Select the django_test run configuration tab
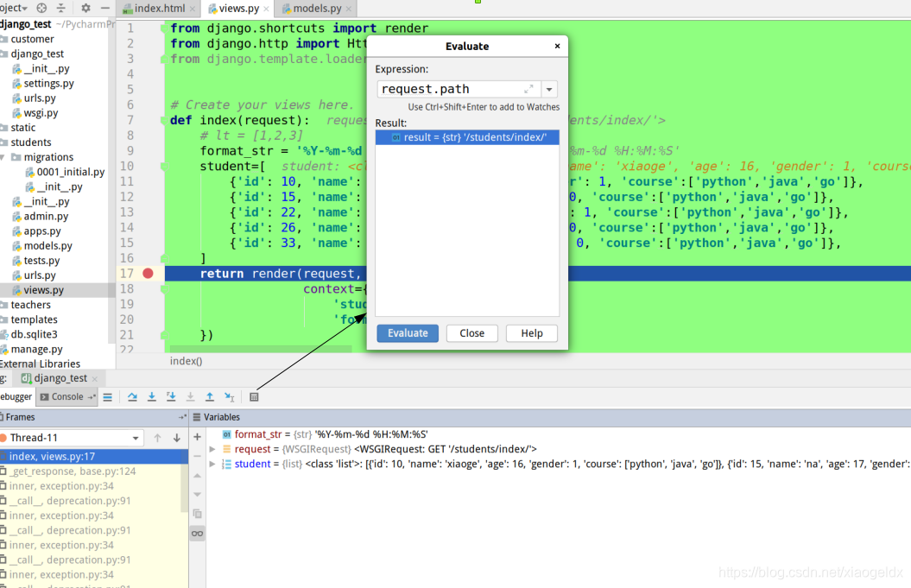 point(60,378)
